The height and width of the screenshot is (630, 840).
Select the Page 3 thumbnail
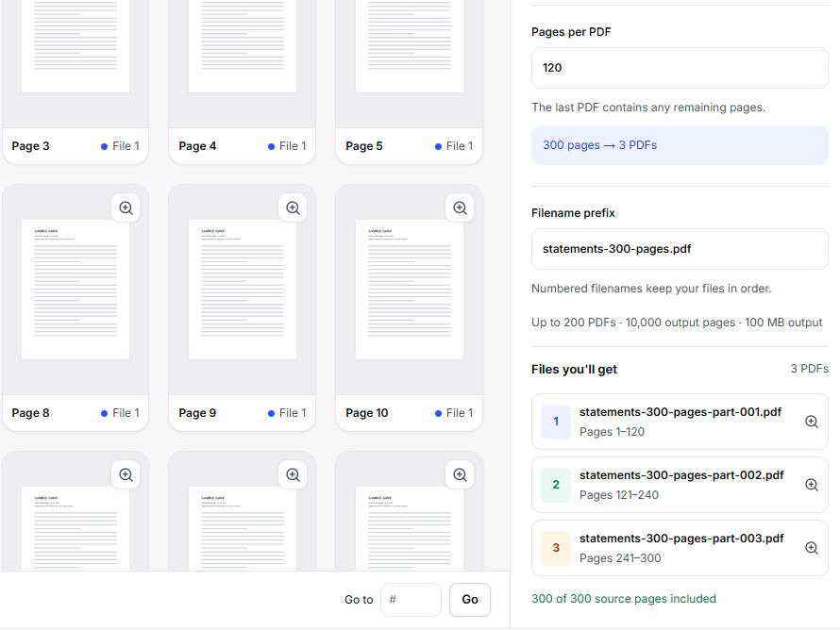[76, 45]
